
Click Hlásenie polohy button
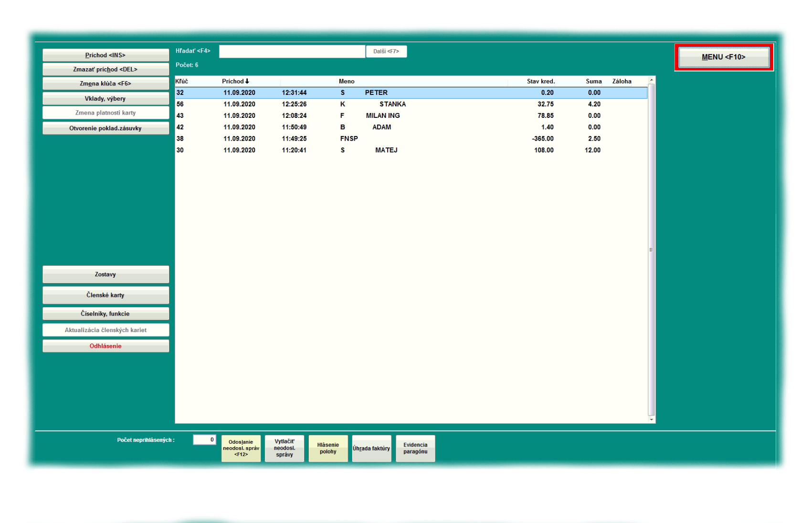coord(328,449)
